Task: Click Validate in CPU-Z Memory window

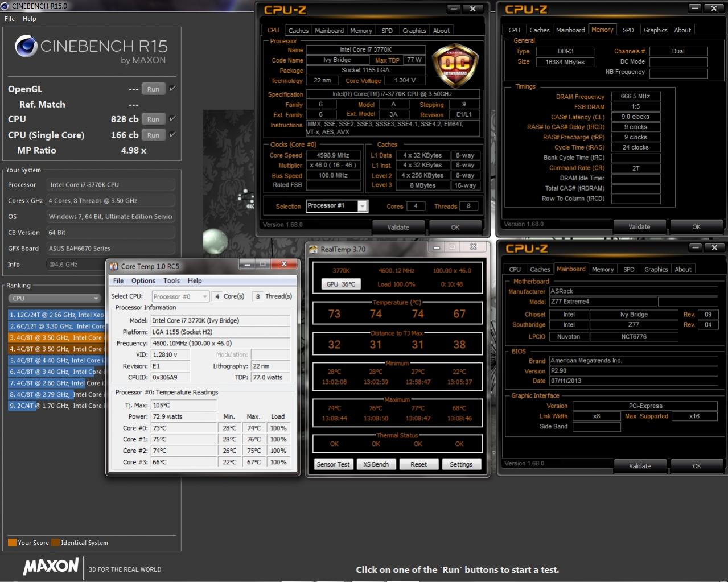Action: point(639,226)
